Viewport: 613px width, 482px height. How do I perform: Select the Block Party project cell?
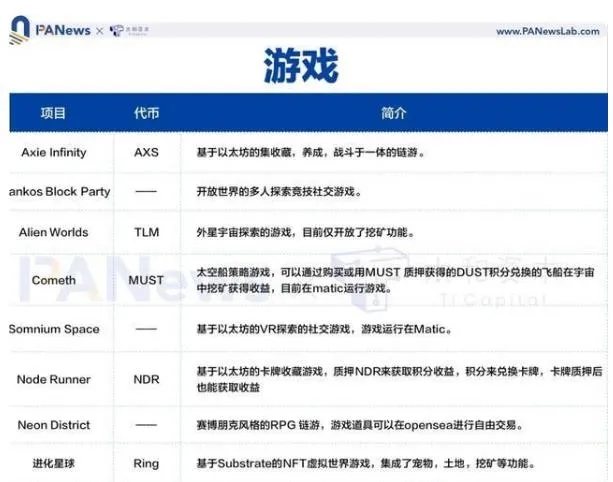[x=59, y=192]
